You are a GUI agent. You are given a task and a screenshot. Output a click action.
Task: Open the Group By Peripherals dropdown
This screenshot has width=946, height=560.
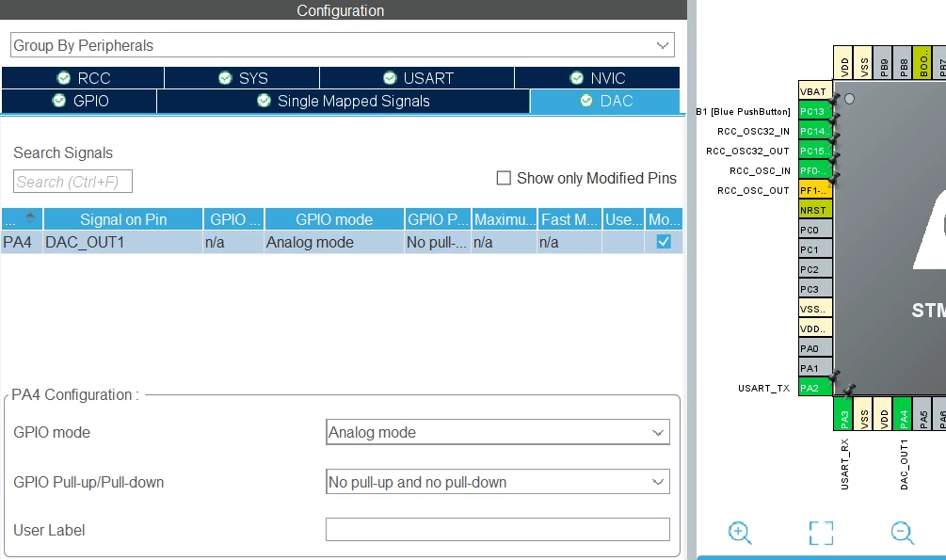coord(342,45)
